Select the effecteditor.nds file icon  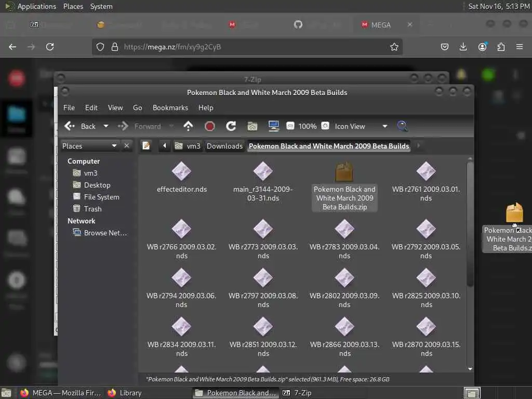click(x=181, y=171)
